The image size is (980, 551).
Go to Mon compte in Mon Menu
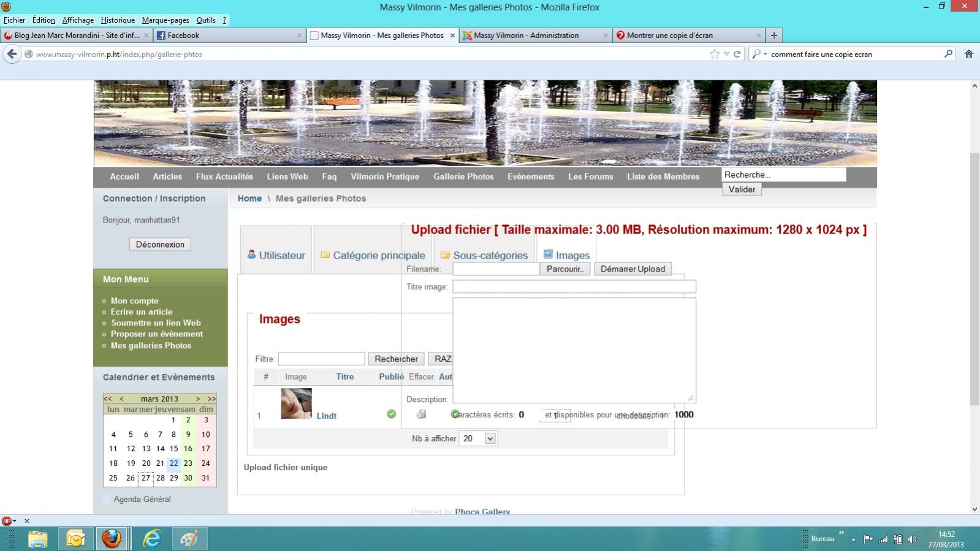click(134, 301)
